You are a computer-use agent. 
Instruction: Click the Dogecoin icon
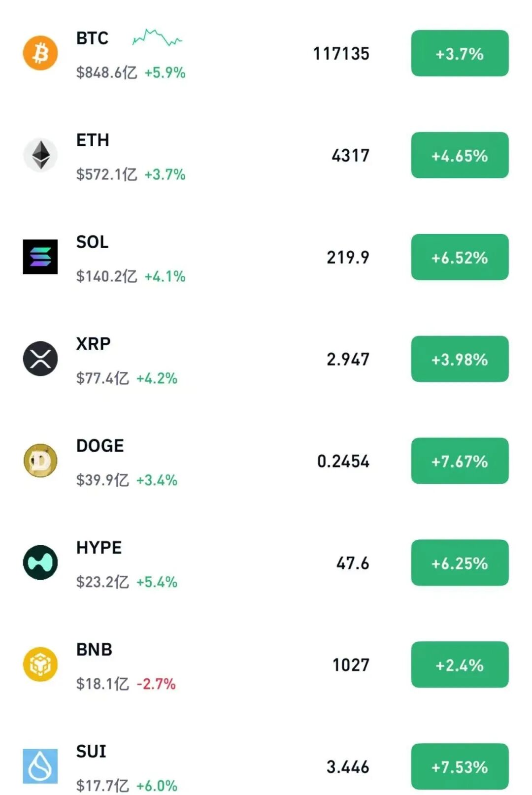pos(40,461)
